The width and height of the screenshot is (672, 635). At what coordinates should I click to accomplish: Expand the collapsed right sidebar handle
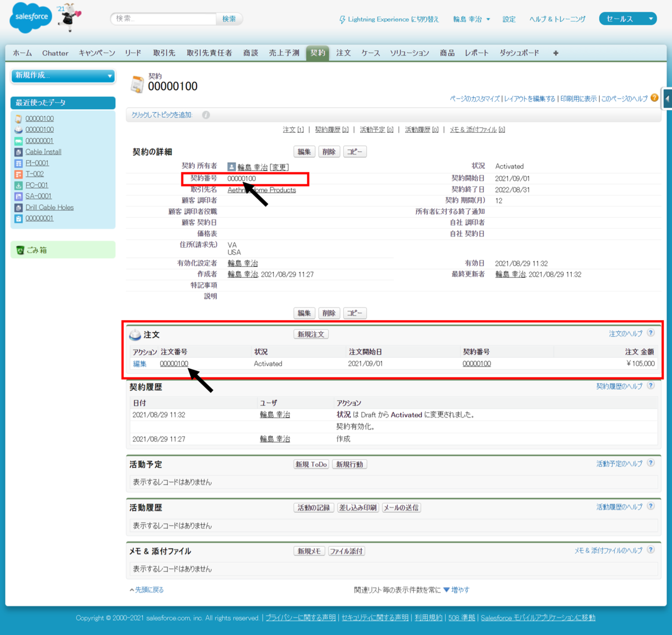[667, 99]
